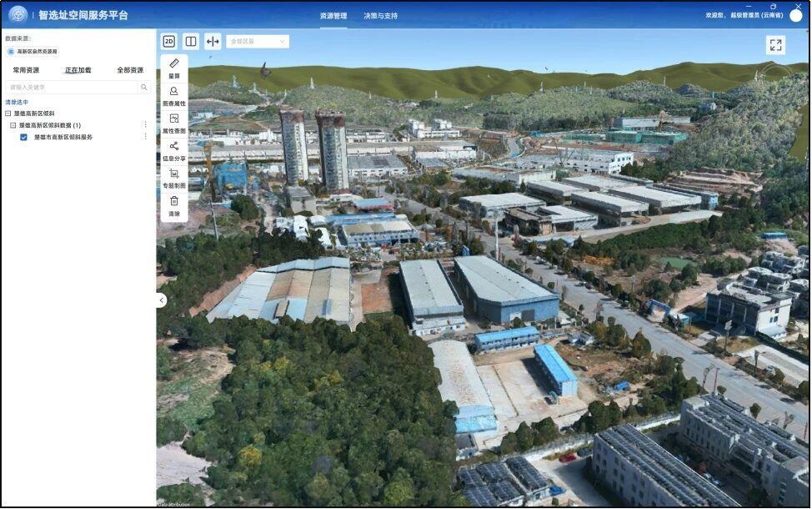Open split-screen compare view

coord(191,41)
